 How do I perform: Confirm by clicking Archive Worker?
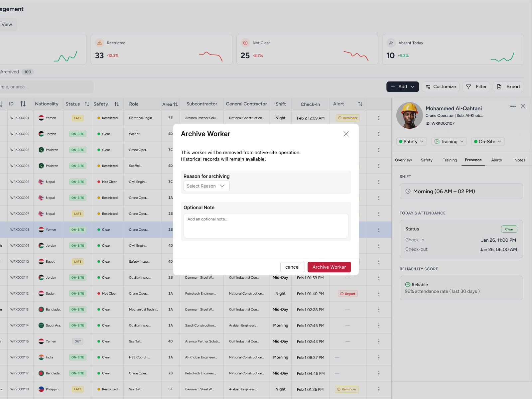pyautogui.click(x=329, y=267)
